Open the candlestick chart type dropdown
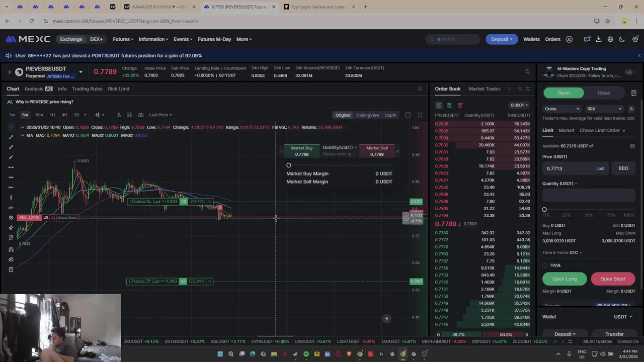This screenshot has height=362, width=644. click(100, 115)
